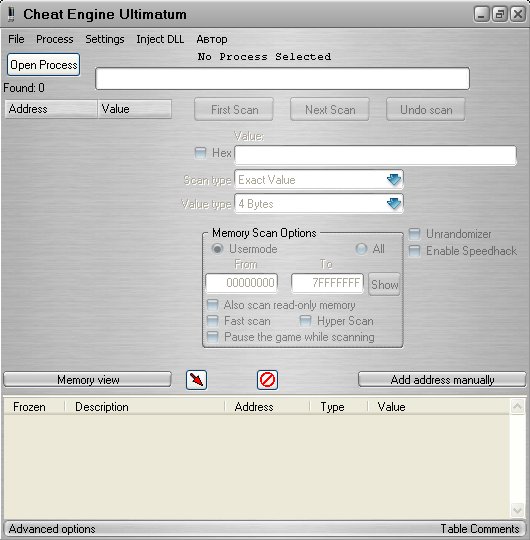Check Pause the game while scanning

[212, 337]
